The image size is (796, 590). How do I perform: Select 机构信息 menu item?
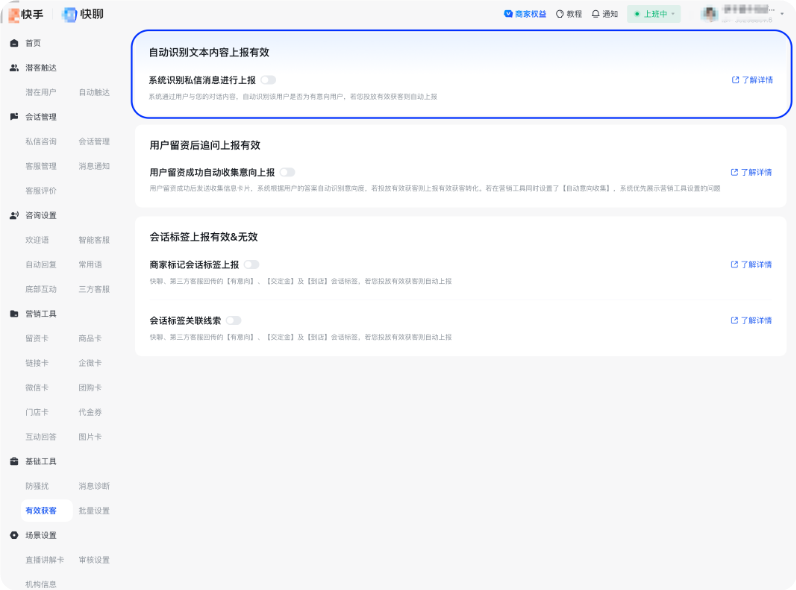click(41, 585)
